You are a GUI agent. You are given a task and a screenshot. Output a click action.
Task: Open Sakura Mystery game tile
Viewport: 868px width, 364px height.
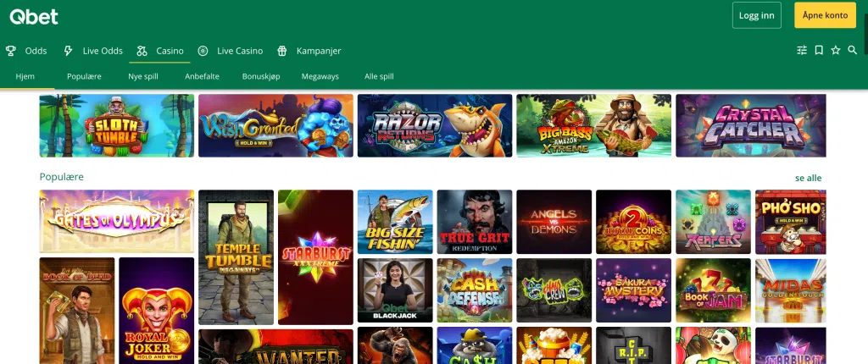[x=633, y=290]
